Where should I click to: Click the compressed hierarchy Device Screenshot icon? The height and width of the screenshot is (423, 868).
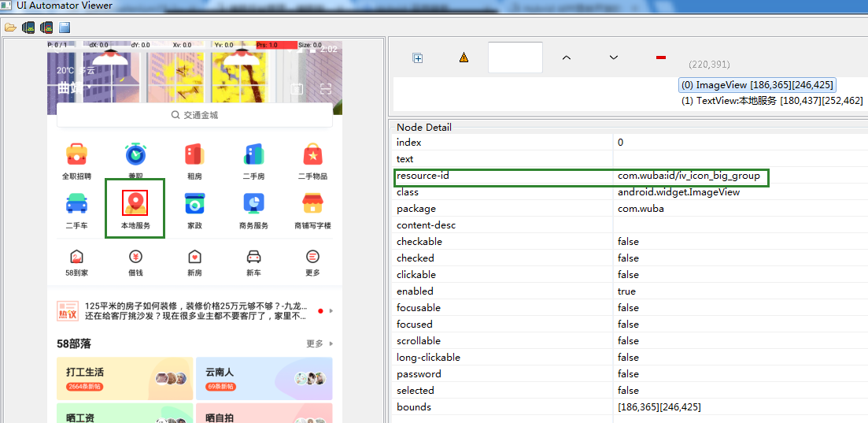point(46,27)
